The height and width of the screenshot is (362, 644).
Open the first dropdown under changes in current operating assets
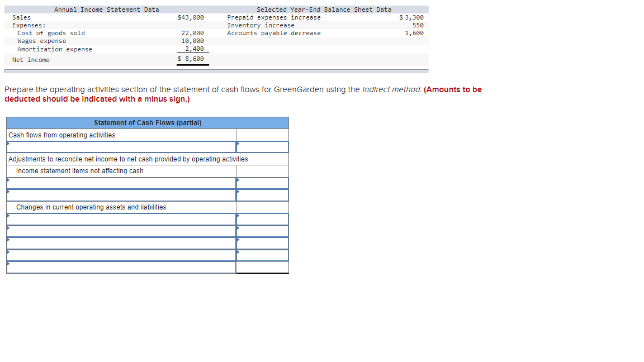point(120,219)
